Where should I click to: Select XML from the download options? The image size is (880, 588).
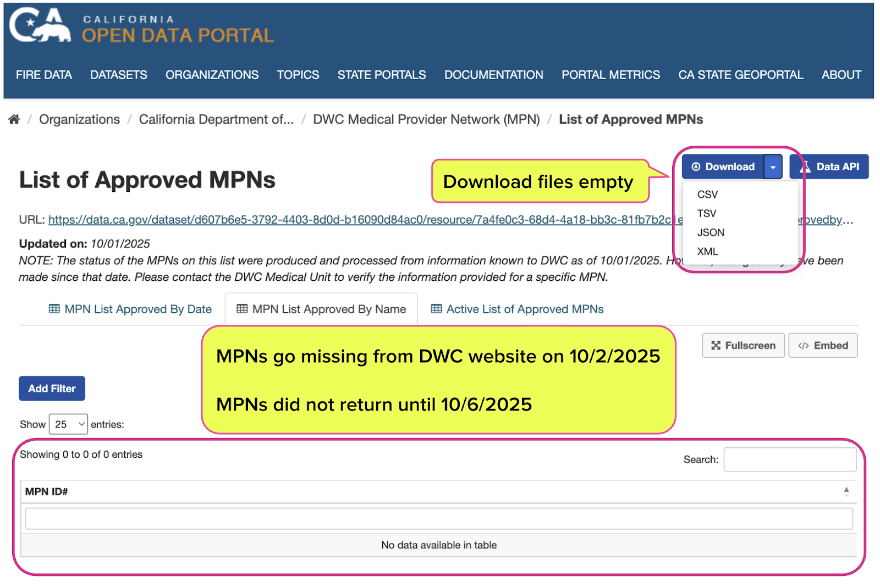tap(707, 252)
